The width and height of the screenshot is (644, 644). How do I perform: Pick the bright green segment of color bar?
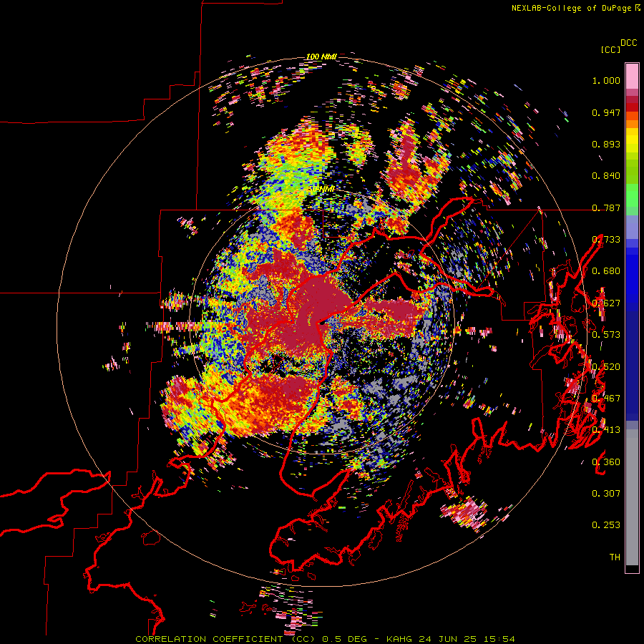click(x=632, y=195)
